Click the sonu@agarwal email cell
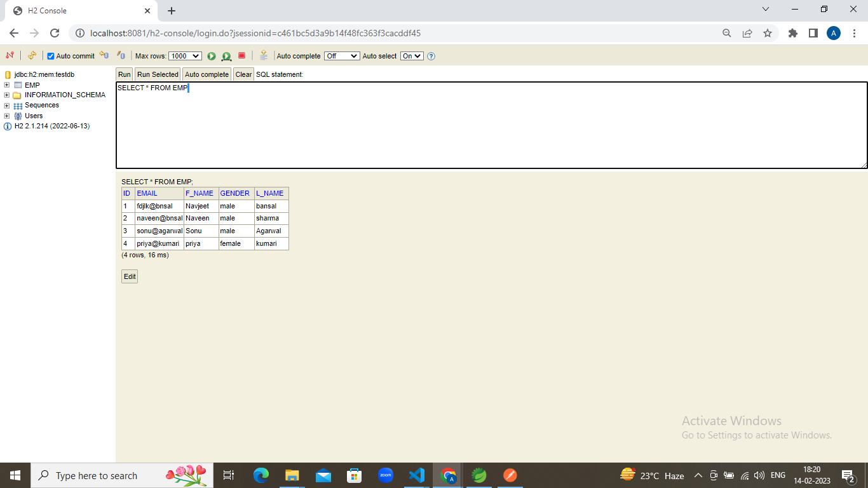This screenshot has width=868, height=488. (x=159, y=231)
